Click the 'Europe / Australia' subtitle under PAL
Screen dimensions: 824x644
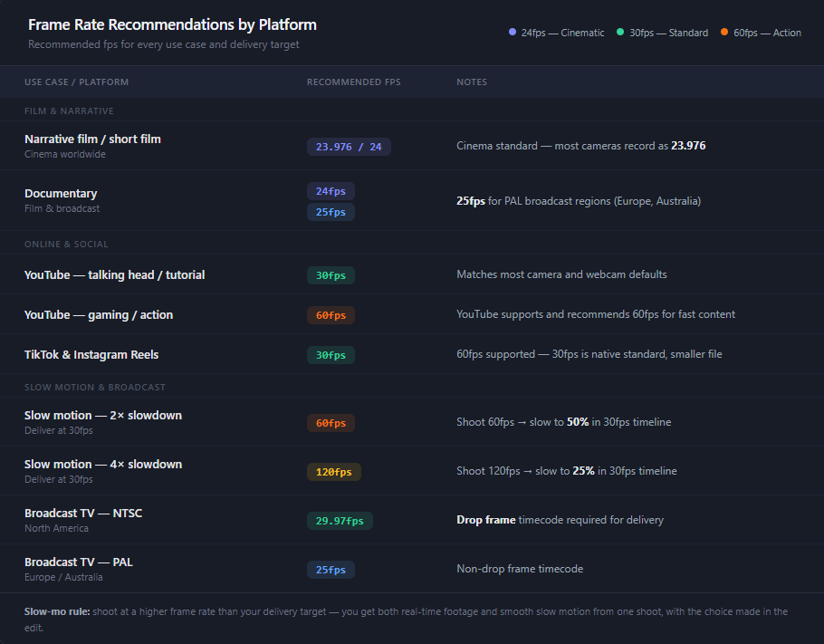(x=63, y=577)
